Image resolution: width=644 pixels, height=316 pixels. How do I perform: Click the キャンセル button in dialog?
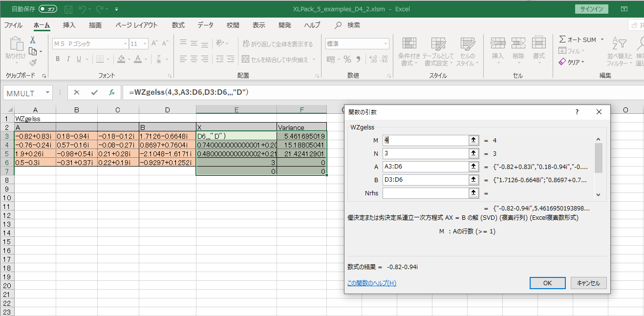[588, 283]
